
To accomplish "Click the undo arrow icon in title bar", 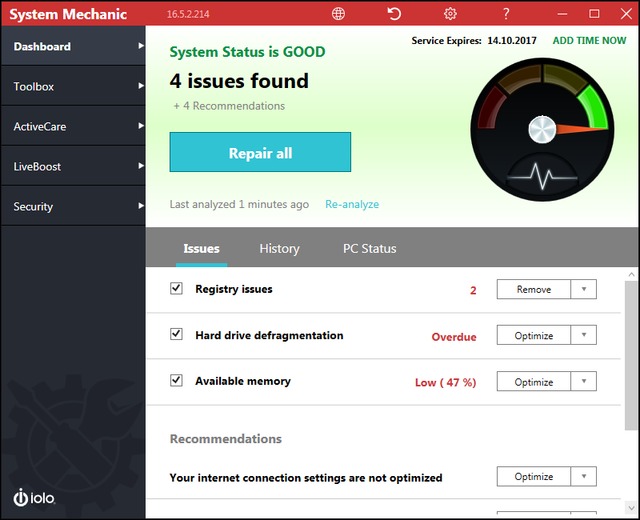I will 394,14.
